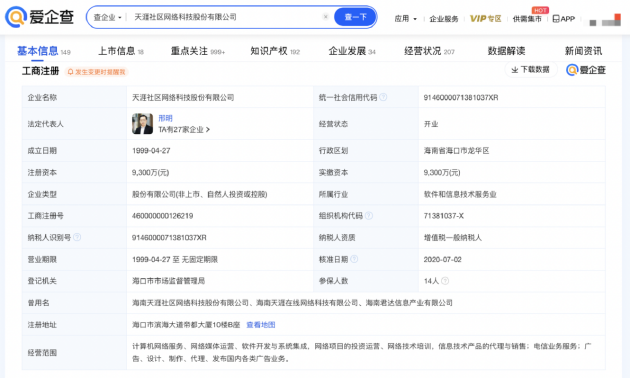This screenshot has width=630, height=378.
Task: Click the 经营状态 value 开业
Action: pos(431,124)
